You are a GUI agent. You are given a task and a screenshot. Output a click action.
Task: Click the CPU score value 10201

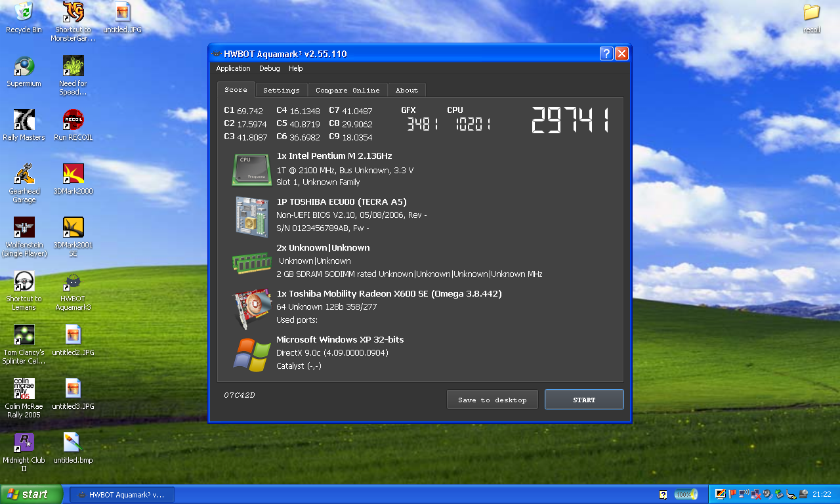click(472, 124)
